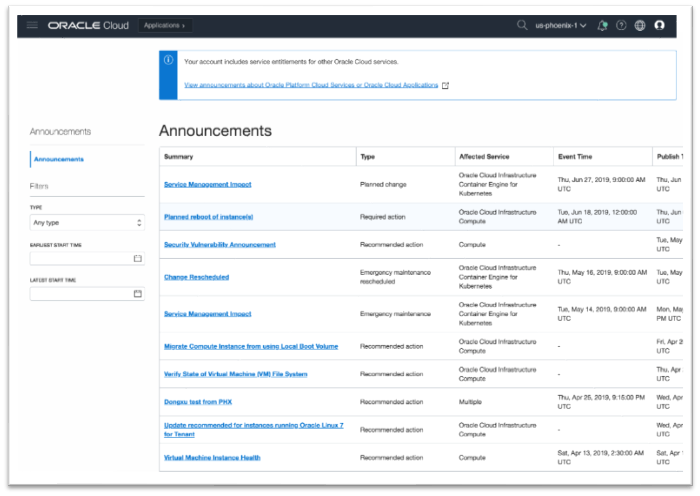Click the Earliest Start Time input field

(87, 258)
